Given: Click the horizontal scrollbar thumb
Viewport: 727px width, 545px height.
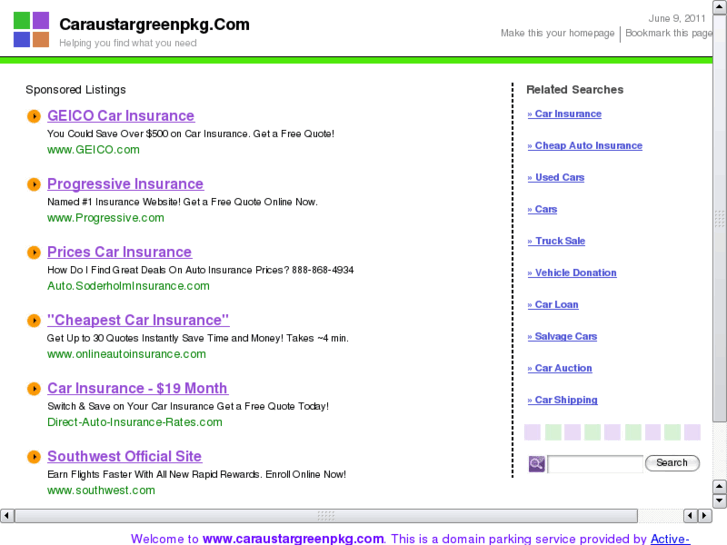Looking at the screenshot, I should coord(326,516).
